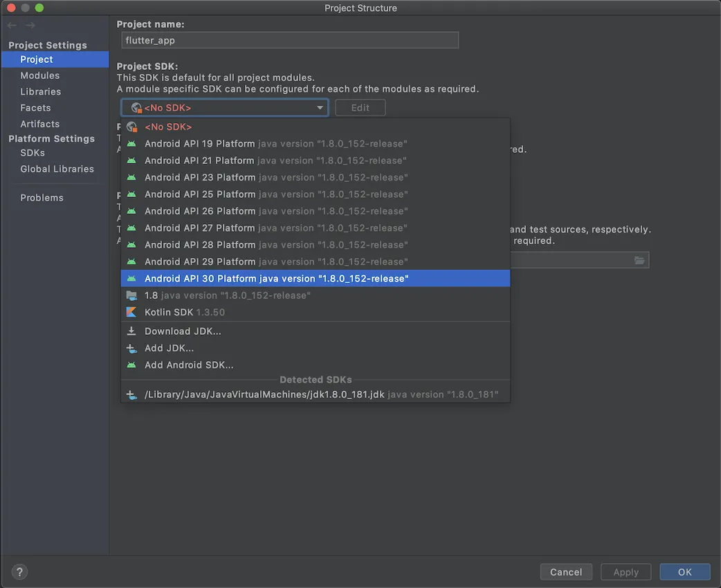
Task: Open the Project SDK dropdown arrow
Action: click(x=320, y=108)
